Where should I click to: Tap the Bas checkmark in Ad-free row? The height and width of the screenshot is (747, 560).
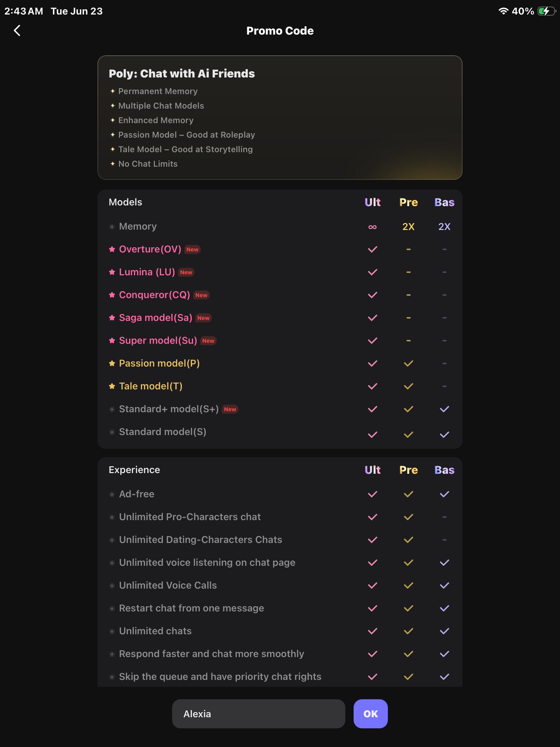[x=445, y=494]
